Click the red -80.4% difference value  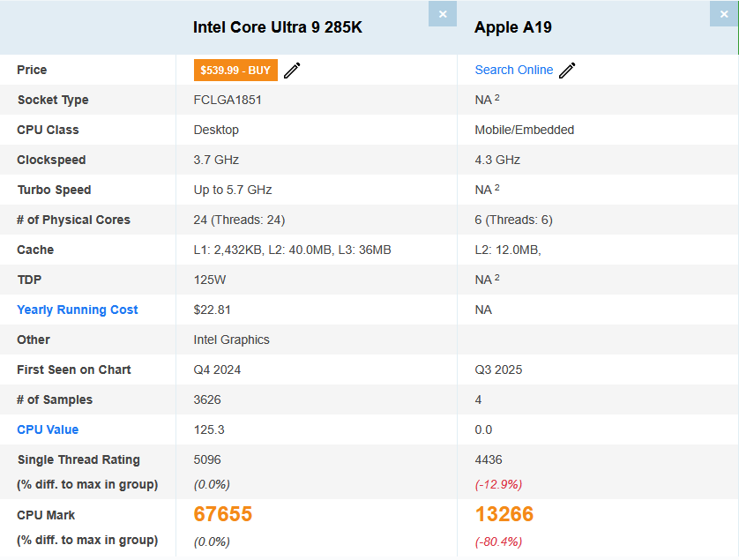click(x=498, y=541)
